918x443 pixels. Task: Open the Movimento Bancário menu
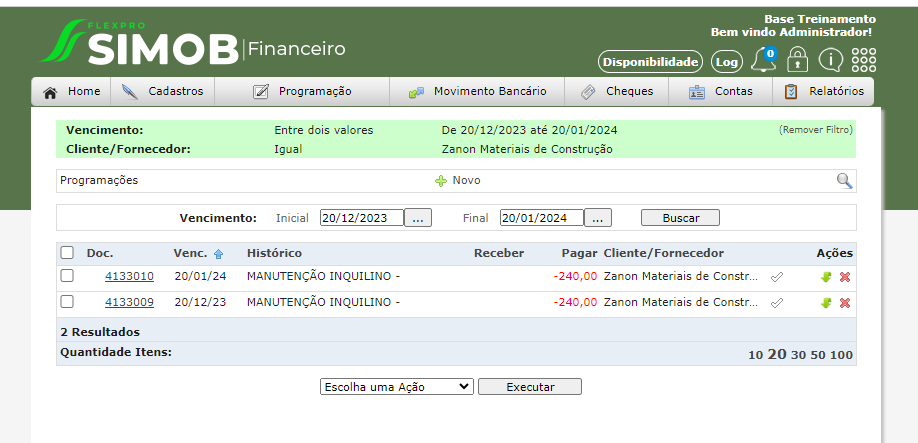[x=477, y=92]
